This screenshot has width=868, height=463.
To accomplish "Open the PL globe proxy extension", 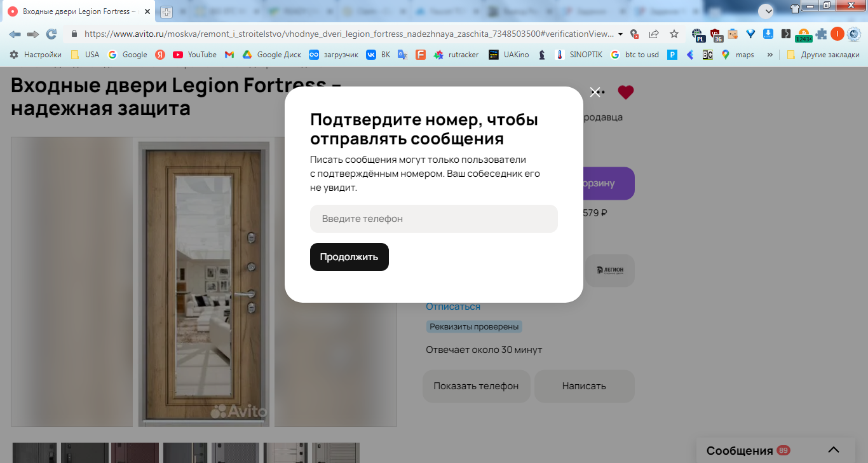I will pos(699,35).
